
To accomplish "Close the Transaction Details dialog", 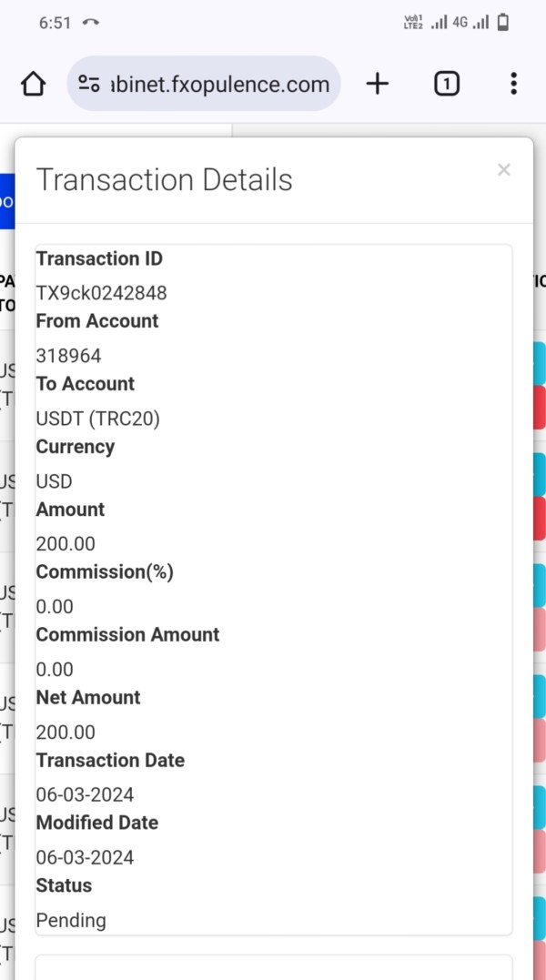I will (x=504, y=169).
